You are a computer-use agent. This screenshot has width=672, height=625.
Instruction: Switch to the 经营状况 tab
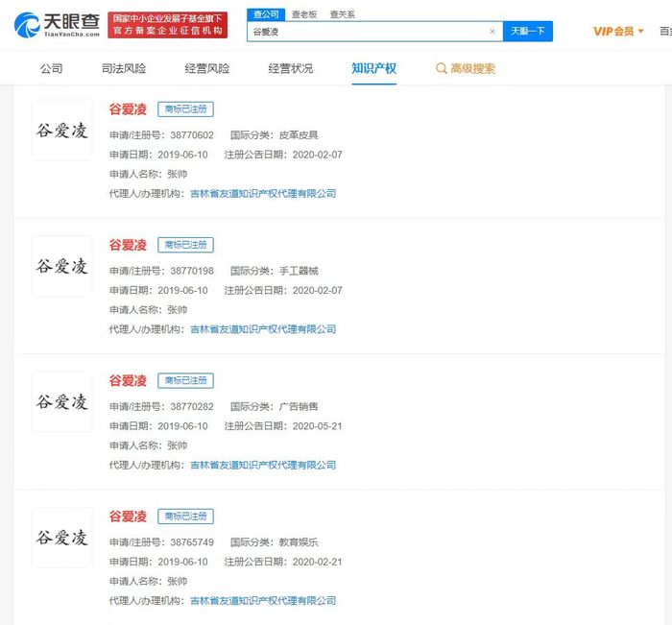[291, 68]
